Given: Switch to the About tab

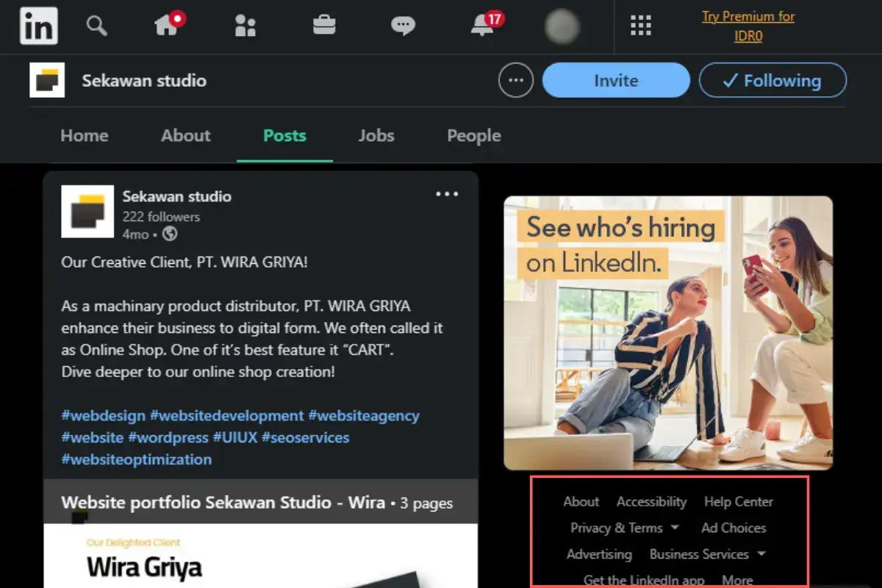Looking at the screenshot, I should click(186, 136).
